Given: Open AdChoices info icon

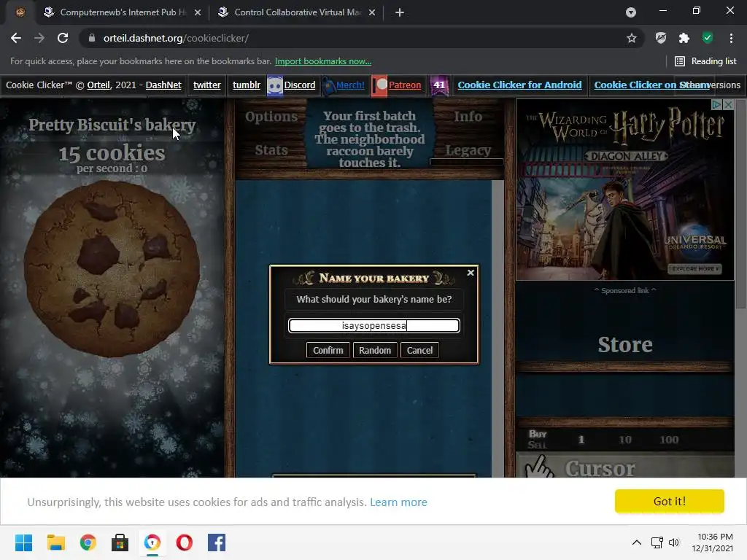Looking at the screenshot, I should (716, 104).
